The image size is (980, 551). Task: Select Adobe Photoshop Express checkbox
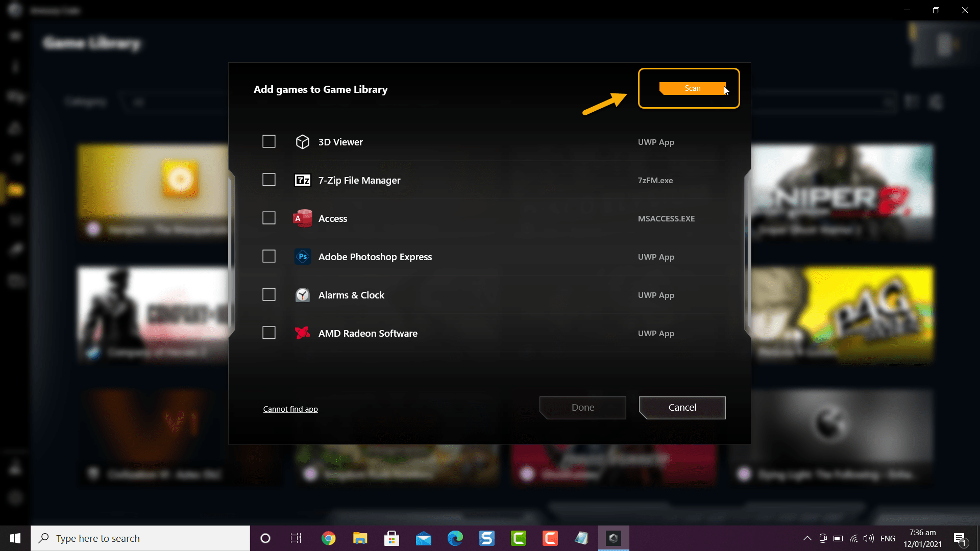tap(269, 256)
